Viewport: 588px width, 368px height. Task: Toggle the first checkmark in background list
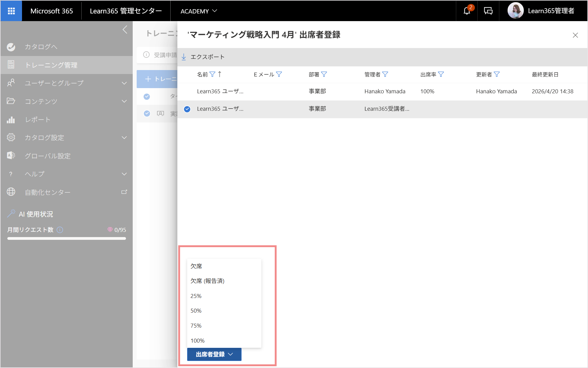pyautogui.click(x=147, y=97)
